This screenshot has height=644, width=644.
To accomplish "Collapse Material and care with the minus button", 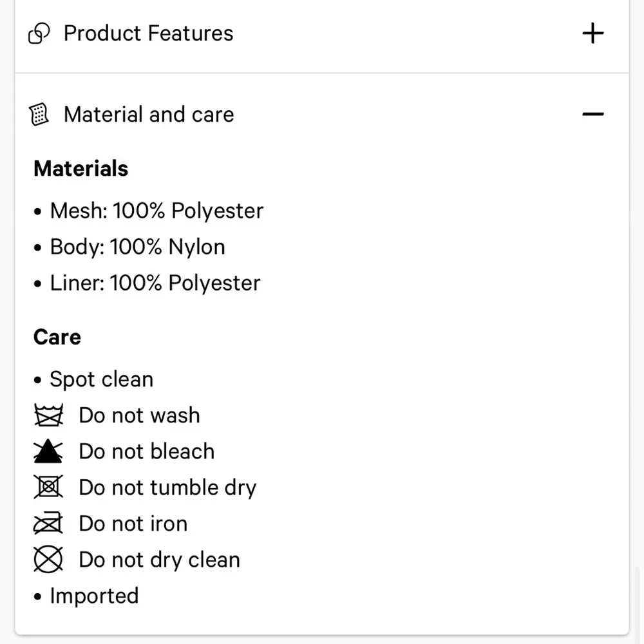I will [592, 115].
